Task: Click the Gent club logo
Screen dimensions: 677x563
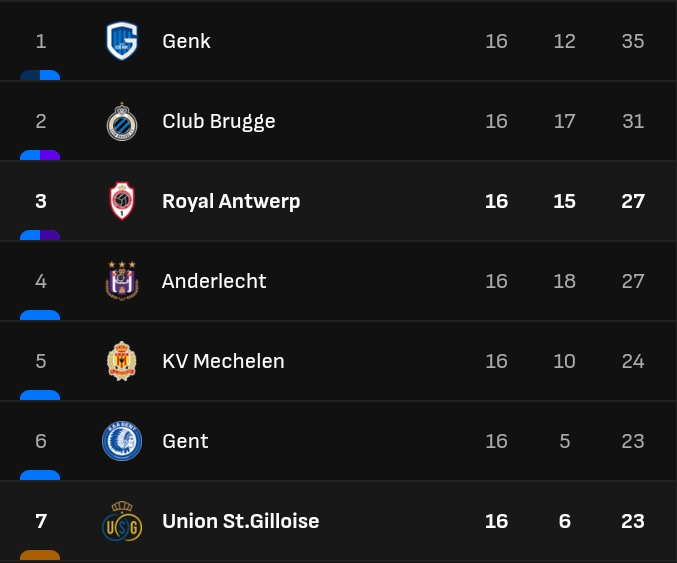Action: (x=122, y=441)
